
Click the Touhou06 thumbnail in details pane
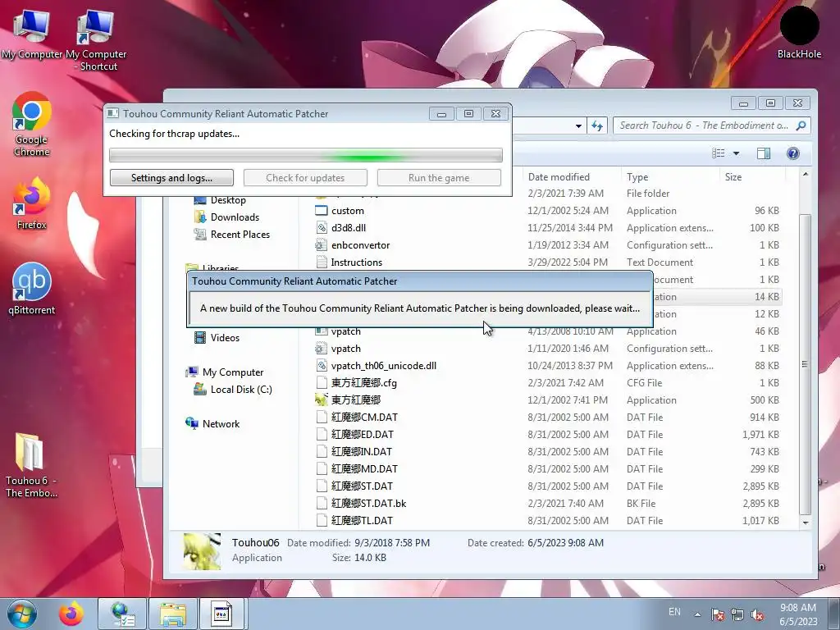(x=202, y=550)
